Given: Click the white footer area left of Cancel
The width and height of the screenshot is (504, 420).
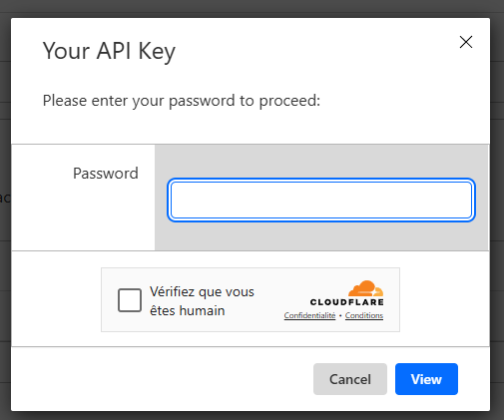Looking at the screenshot, I should (x=160, y=379).
